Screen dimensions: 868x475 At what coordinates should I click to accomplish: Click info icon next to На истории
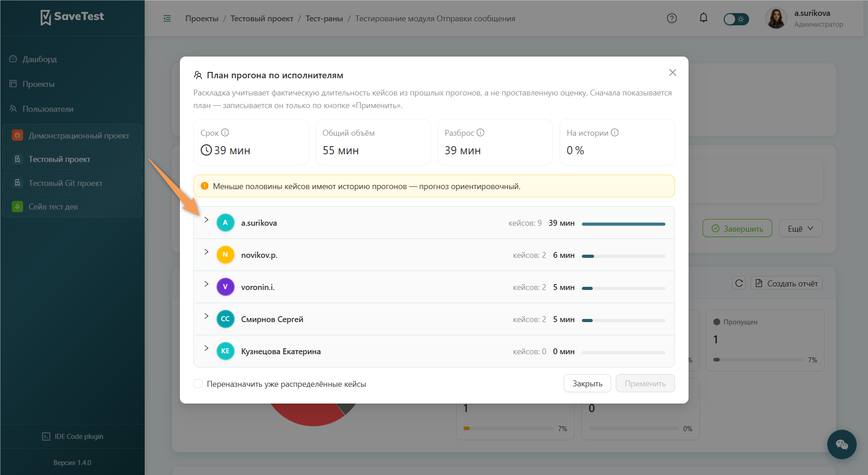tap(615, 133)
